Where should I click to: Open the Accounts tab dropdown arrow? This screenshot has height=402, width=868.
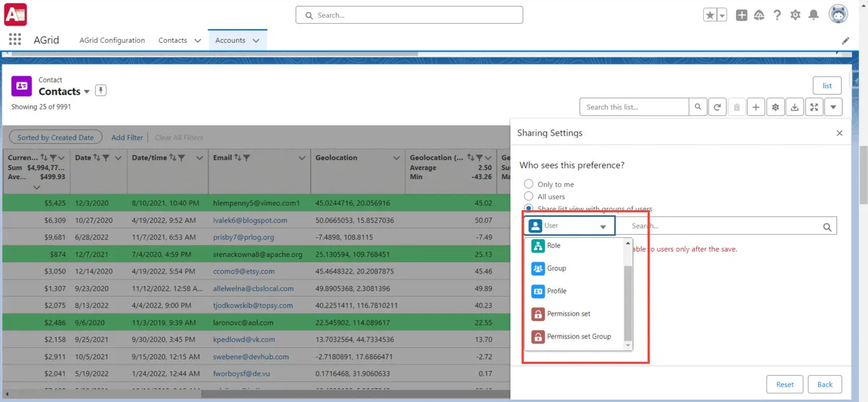[256, 40]
